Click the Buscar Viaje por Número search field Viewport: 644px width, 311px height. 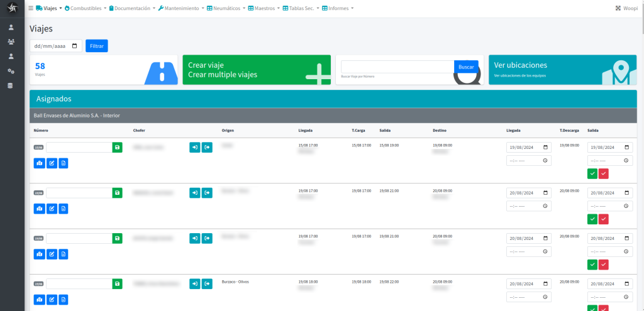pos(397,67)
